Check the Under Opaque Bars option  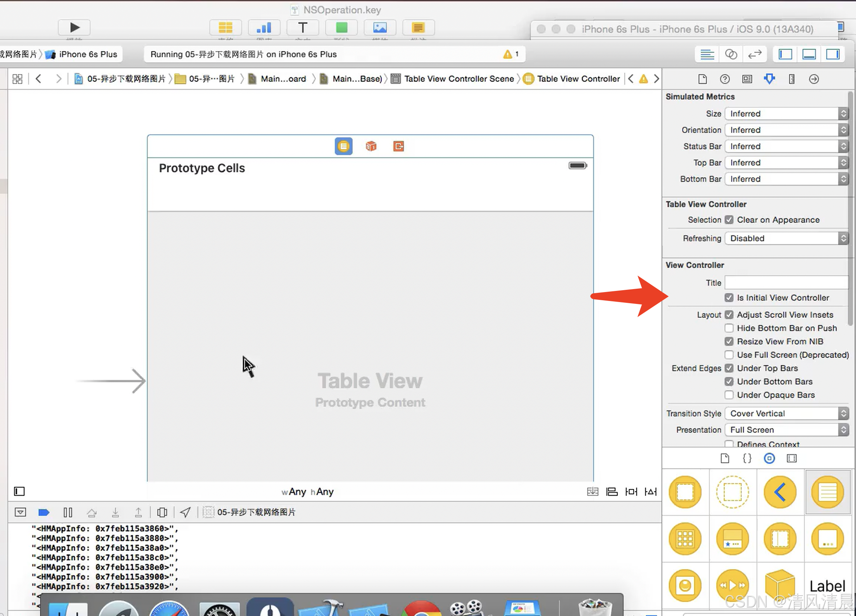[729, 395]
